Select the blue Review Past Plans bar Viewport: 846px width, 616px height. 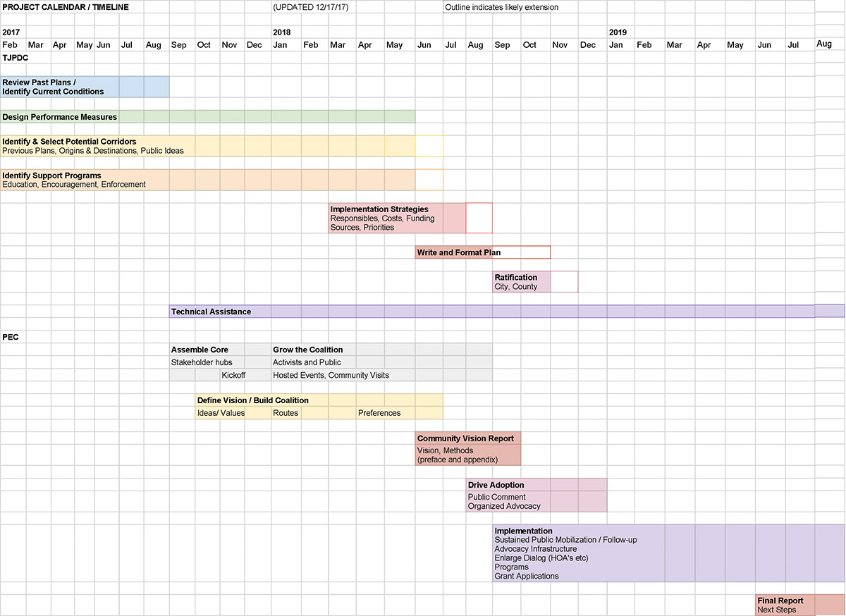coord(85,87)
